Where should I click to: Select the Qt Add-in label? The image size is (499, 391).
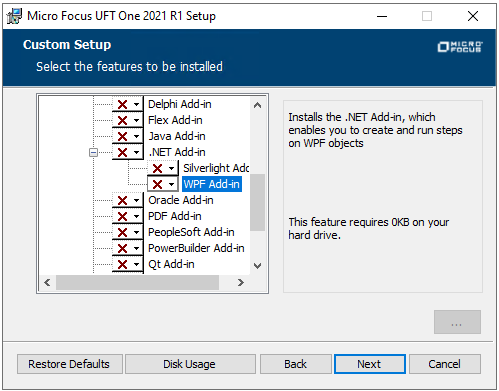(x=171, y=264)
